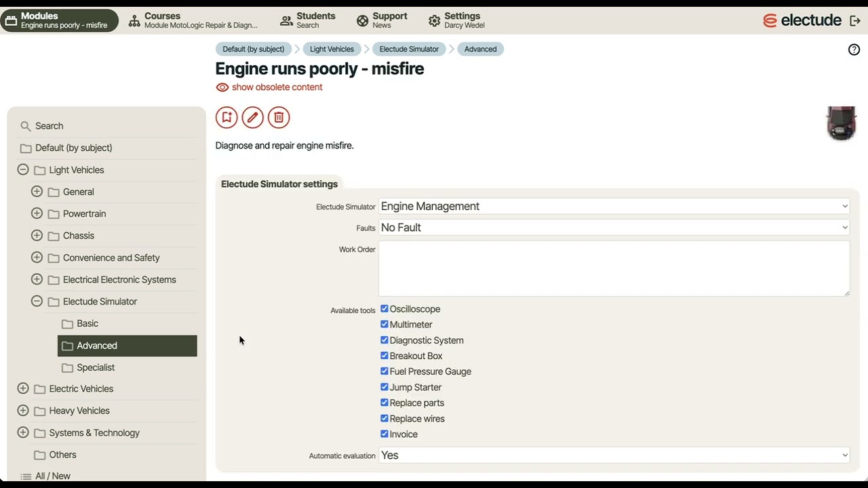Expand the Heavy Vehicles node
This screenshot has height=488, width=868.
[x=23, y=411]
